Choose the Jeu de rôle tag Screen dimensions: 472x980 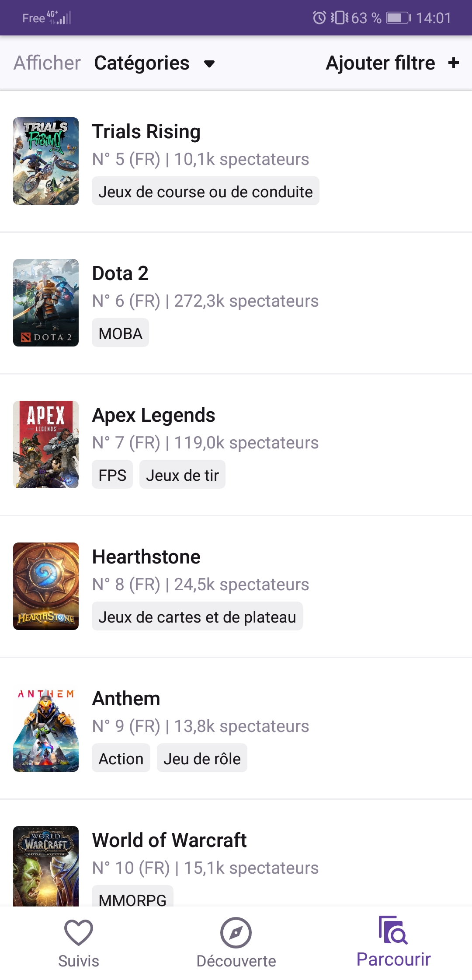[x=202, y=759]
